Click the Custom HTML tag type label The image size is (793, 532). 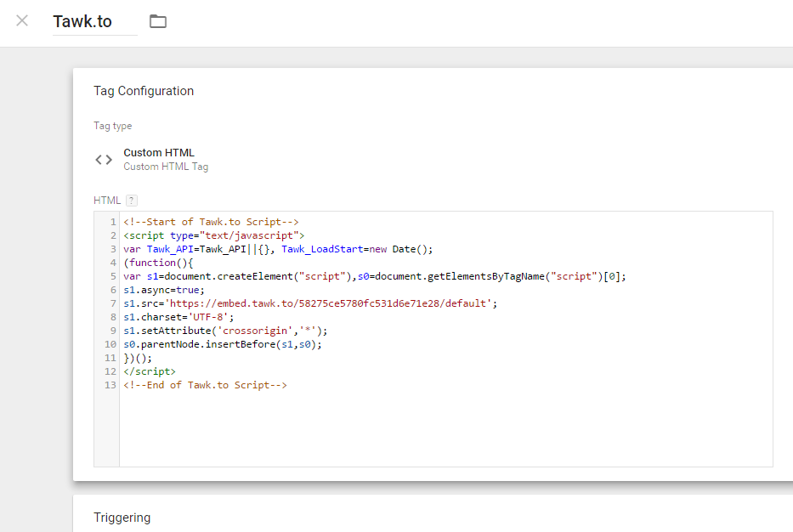coord(159,153)
